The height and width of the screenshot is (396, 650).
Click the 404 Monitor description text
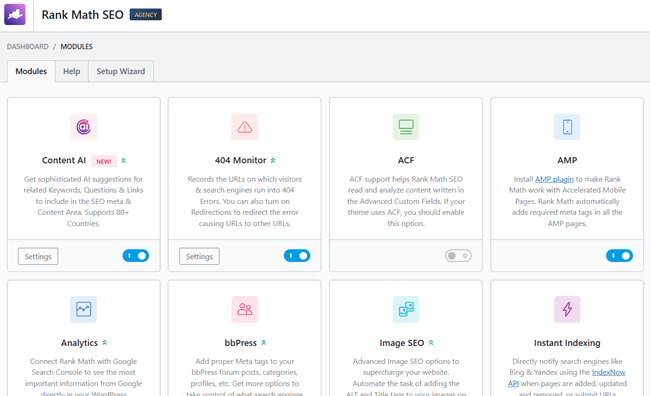(x=245, y=201)
